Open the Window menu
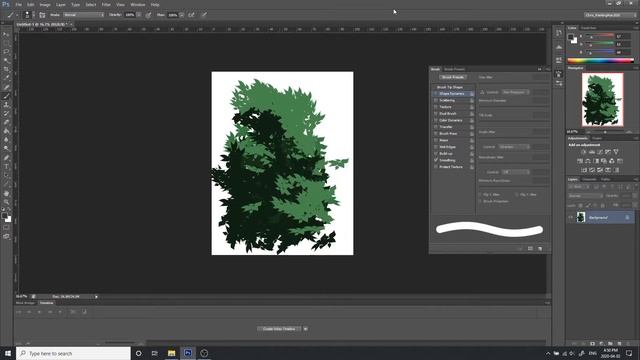Viewport: 640px width, 360px height. pyautogui.click(x=138, y=4)
